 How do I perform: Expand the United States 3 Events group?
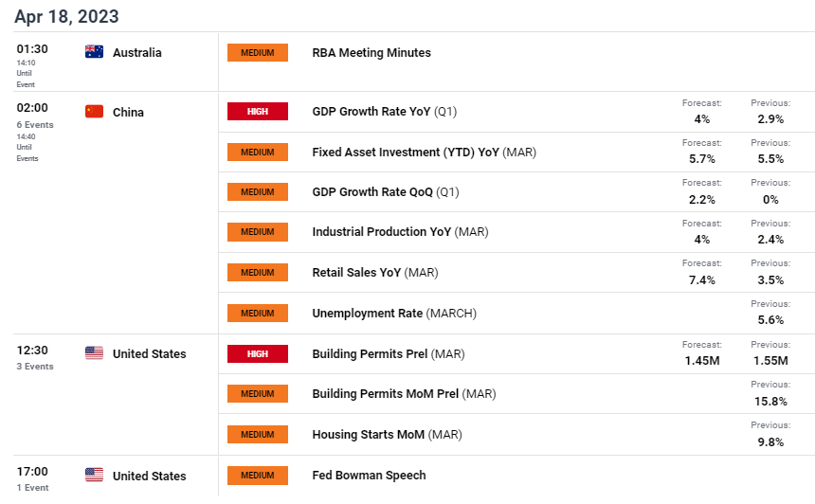click(x=35, y=367)
